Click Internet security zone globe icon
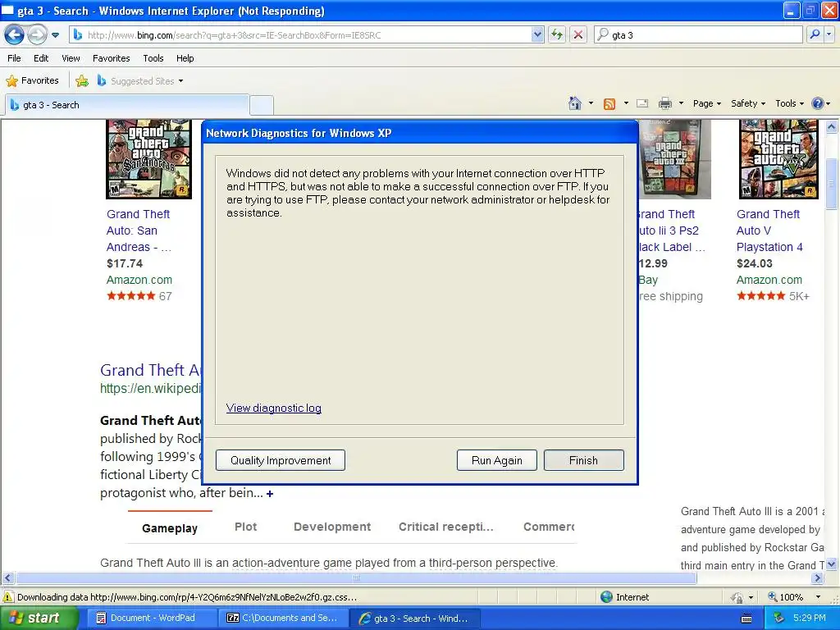Image resolution: width=840 pixels, height=630 pixels. coord(606,597)
